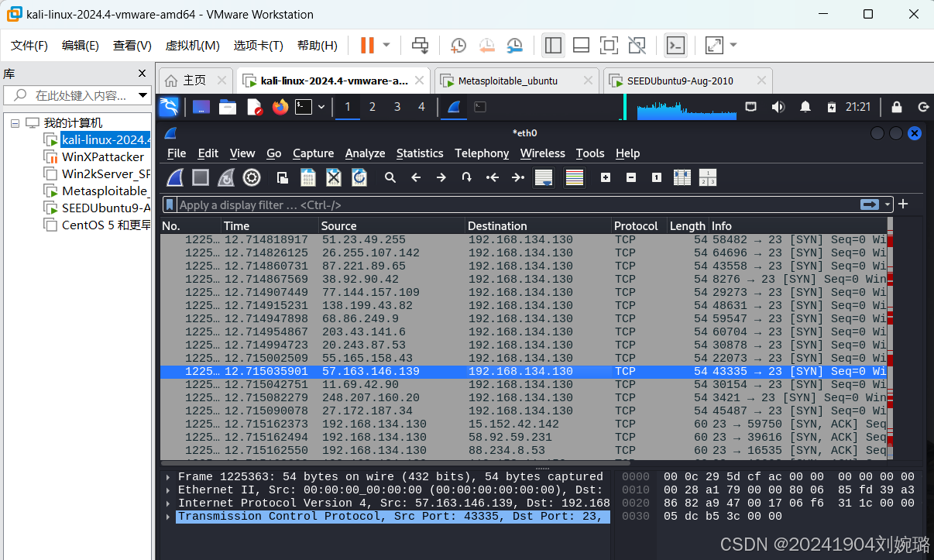The image size is (934, 560).
Task: Go to specified packet icon
Action: tap(467, 178)
